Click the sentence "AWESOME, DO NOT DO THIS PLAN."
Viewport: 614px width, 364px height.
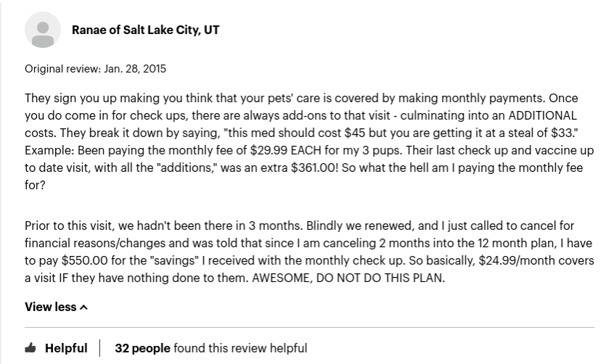(348, 278)
